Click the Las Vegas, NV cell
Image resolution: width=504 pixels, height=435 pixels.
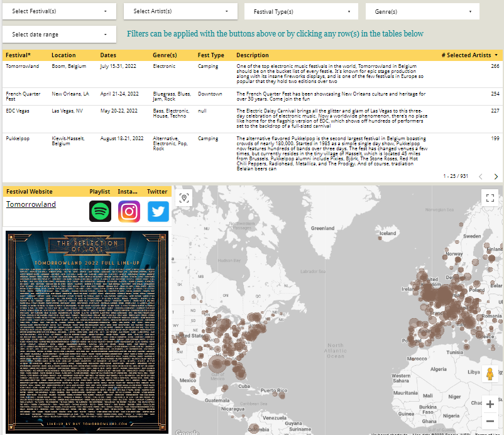[67, 111]
